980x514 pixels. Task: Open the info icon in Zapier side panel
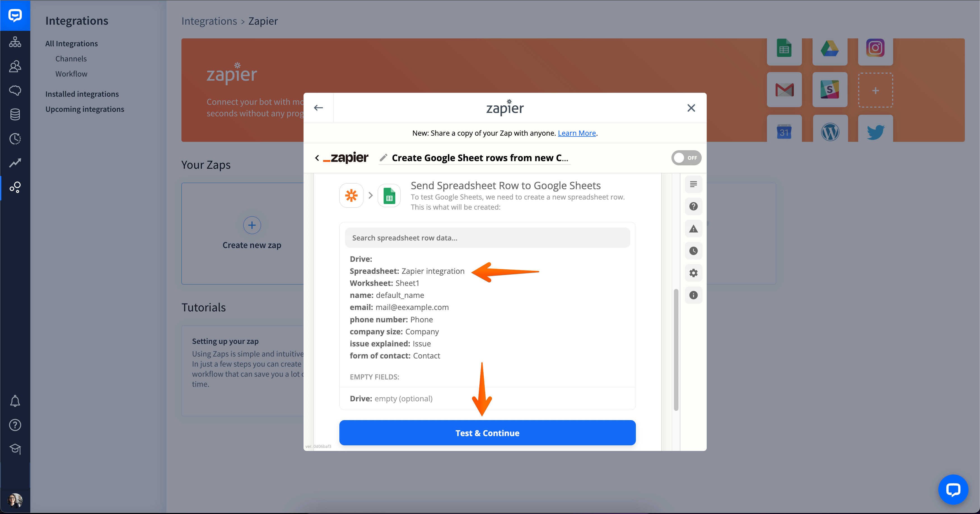click(x=693, y=295)
